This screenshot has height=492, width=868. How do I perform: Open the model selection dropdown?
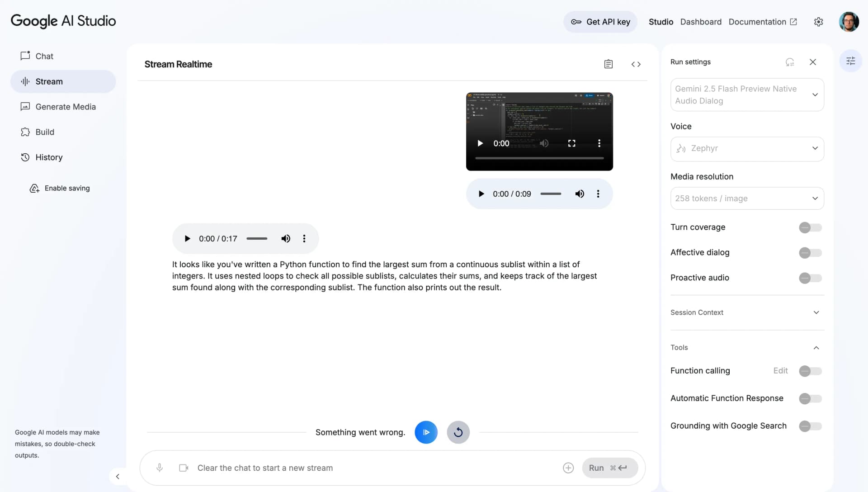click(746, 95)
